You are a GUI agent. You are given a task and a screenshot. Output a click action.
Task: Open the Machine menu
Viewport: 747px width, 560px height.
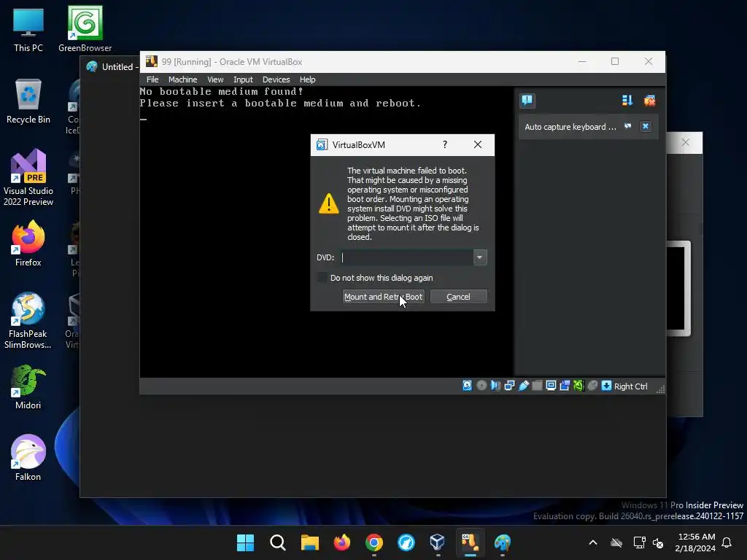[x=182, y=79]
